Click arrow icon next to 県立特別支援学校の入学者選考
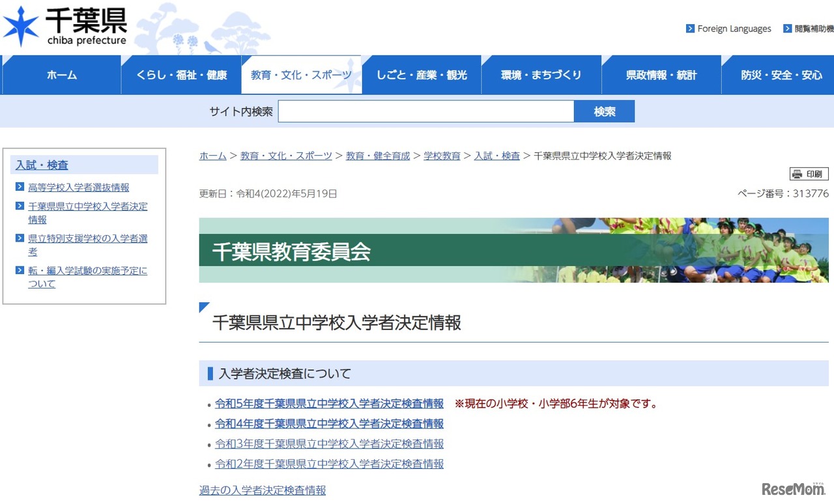 [x=20, y=238]
